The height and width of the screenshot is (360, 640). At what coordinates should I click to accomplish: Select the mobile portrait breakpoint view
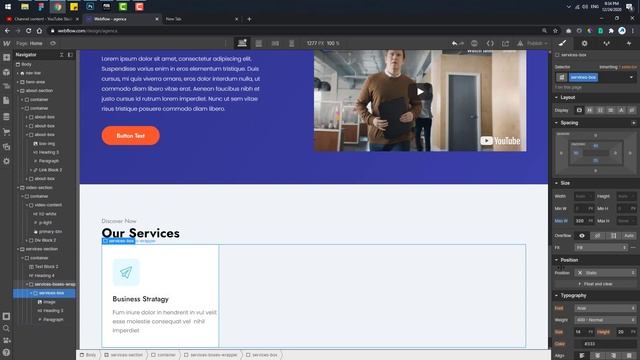point(291,43)
